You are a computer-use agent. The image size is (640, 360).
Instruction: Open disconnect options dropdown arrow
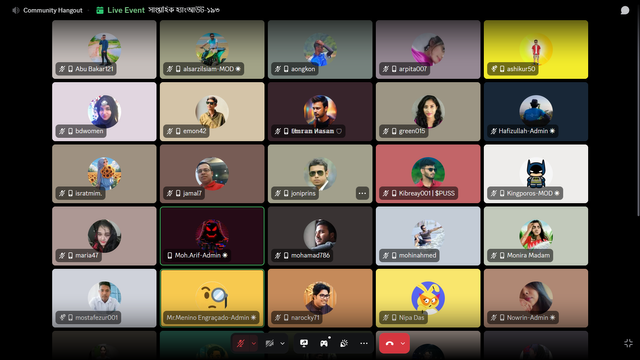(403, 344)
